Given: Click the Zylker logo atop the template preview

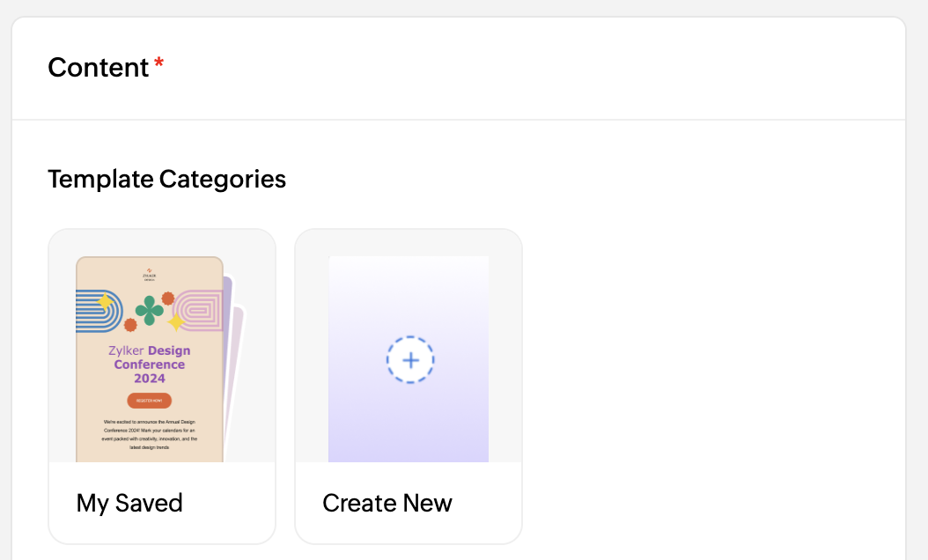Looking at the screenshot, I should click(149, 275).
